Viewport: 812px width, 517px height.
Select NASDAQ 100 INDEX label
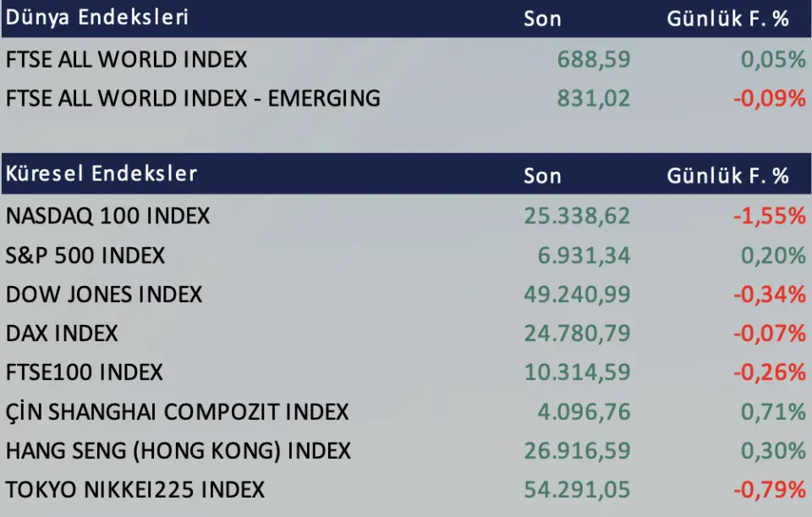pyautogui.click(x=107, y=216)
